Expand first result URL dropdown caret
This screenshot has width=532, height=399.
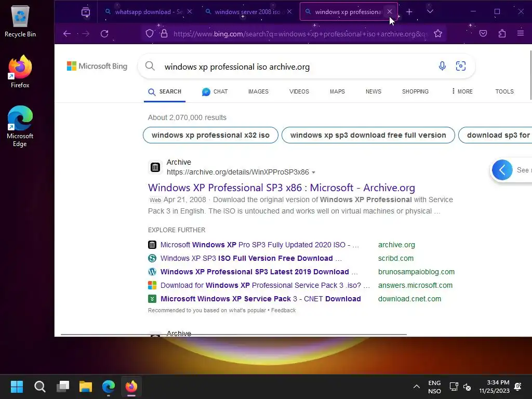click(313, 172)
